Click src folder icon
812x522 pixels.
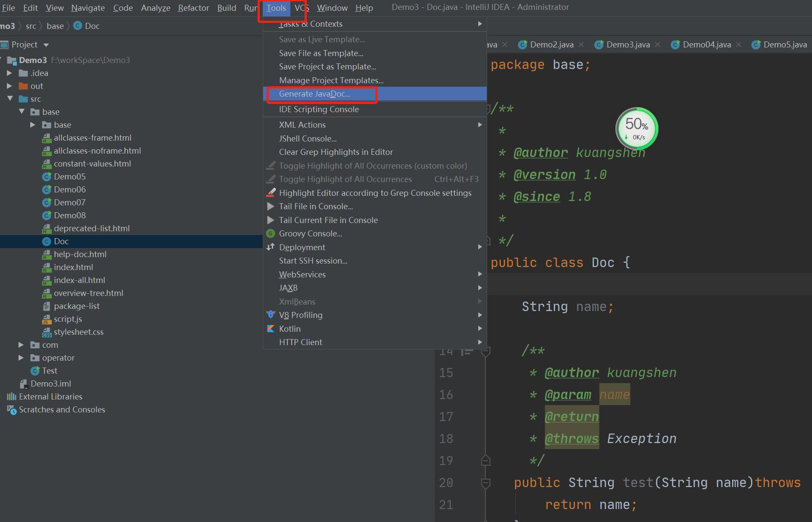(x=23, y=99)
